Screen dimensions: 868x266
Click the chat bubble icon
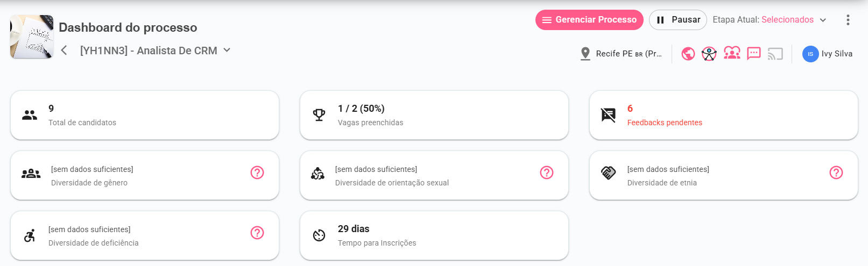pyautogui.click(x=754, y=54)
